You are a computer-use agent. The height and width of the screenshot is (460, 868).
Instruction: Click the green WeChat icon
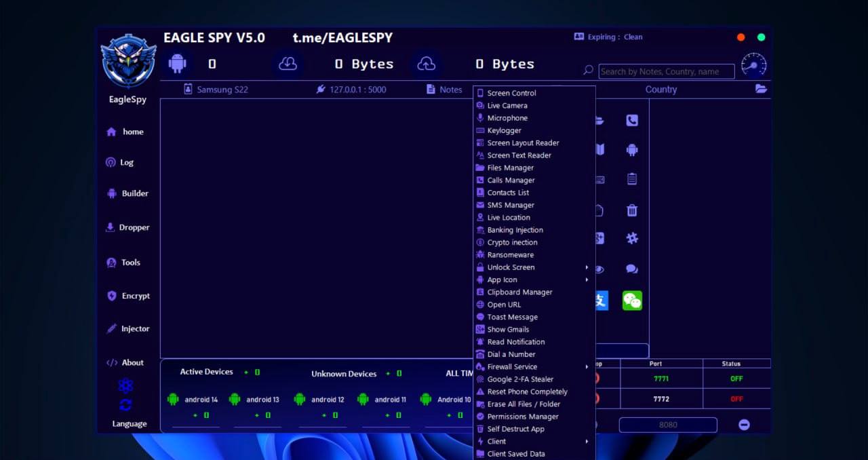click(x=632, y=301)
